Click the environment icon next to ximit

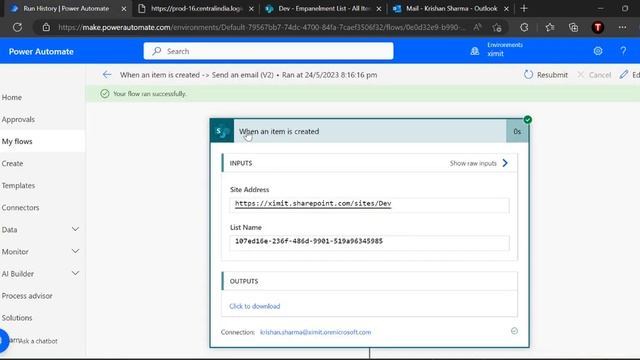click(x=475, y=51)
